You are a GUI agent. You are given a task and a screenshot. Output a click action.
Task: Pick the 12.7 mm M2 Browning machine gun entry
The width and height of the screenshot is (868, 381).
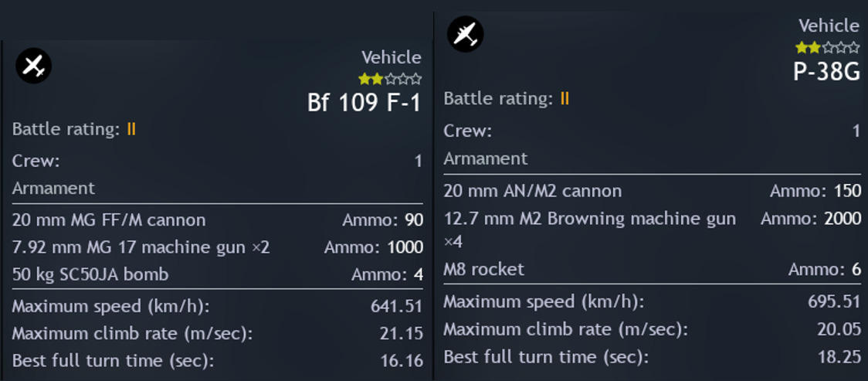589,219
